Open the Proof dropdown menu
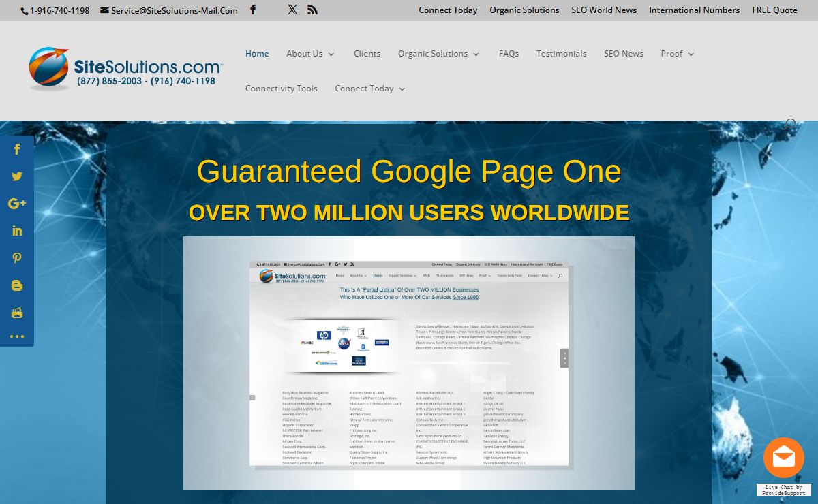The image size is (818, 504). point(677,54)
